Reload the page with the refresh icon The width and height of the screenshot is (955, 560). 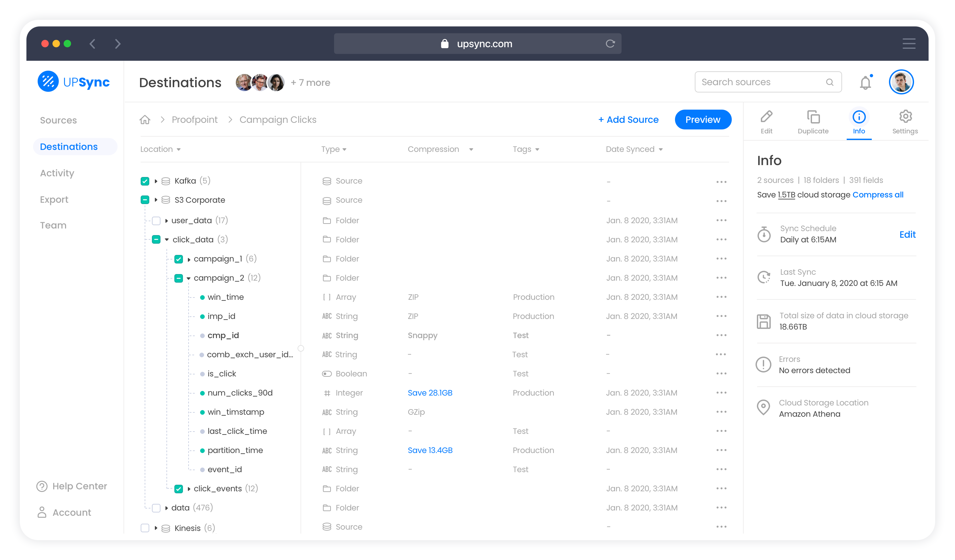[610, 44]
